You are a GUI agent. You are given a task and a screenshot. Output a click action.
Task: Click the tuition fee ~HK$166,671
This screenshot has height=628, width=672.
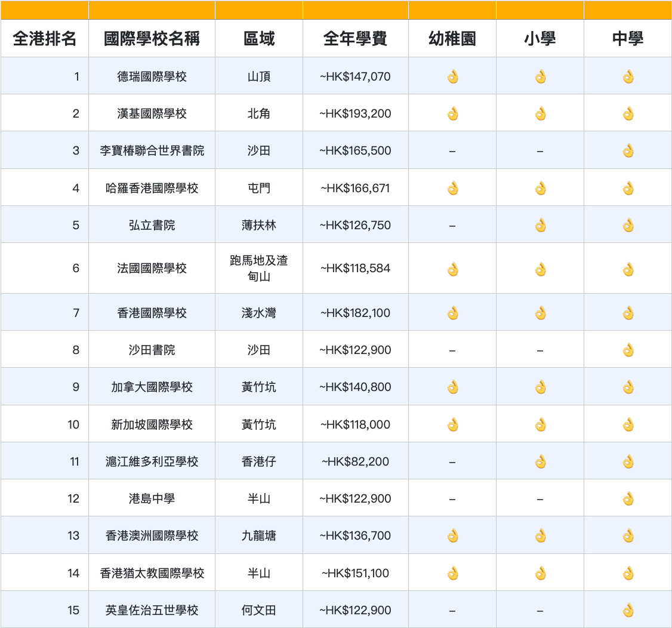355,188
